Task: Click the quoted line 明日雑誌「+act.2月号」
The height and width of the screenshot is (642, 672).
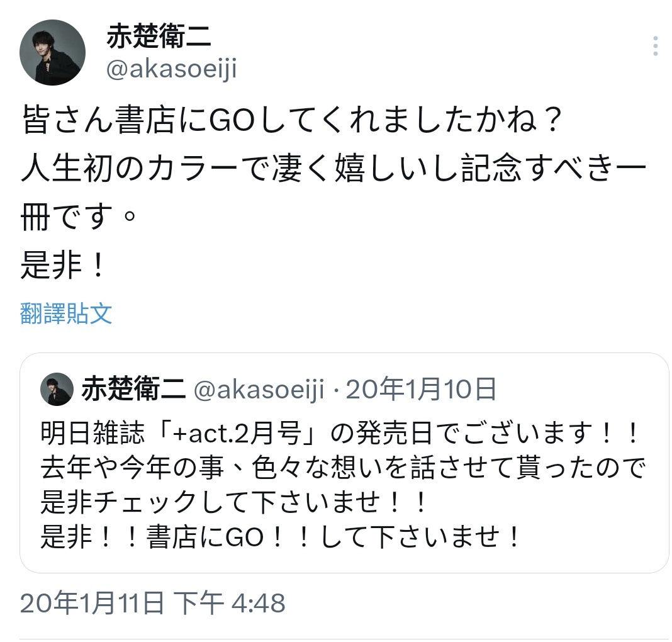Action: click(x=340, y=432)
